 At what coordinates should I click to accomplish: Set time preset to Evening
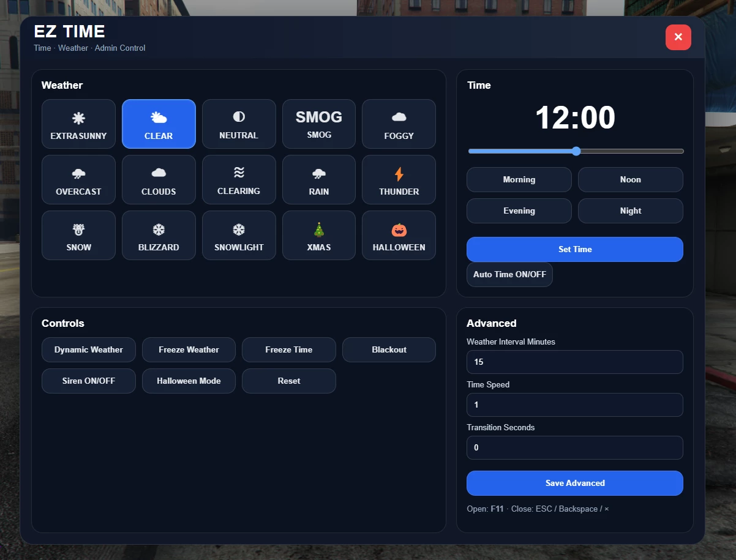tap(519, 211)
